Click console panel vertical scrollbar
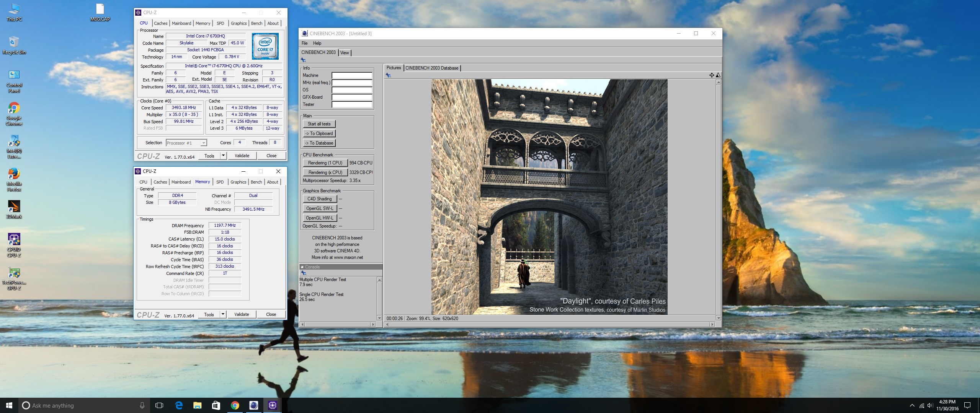The height and width of the screenshot is (413, 980). point(379,299)
